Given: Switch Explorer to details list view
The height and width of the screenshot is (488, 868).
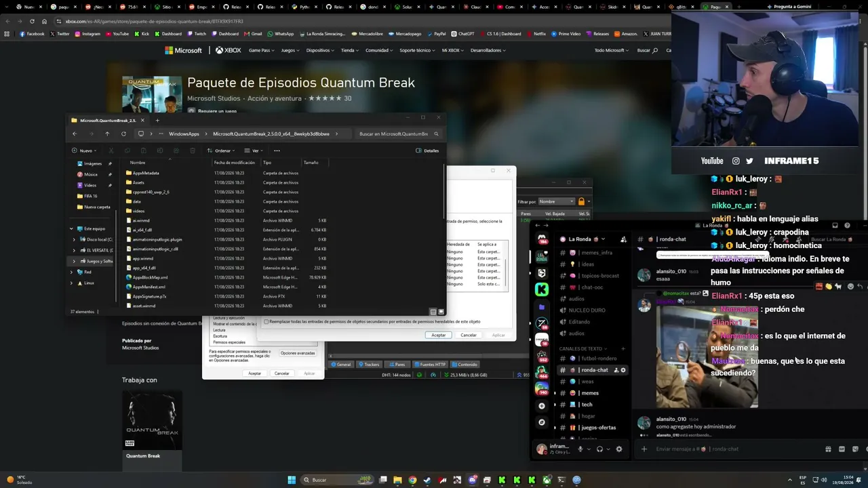Looking at the screenshot, I should [x=434, y=312].
